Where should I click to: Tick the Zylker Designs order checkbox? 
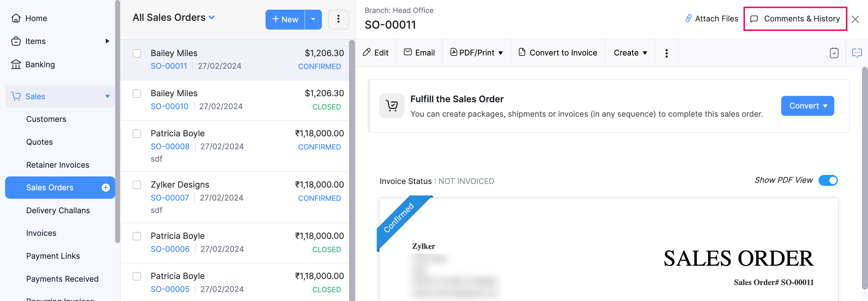click(137, 185)
